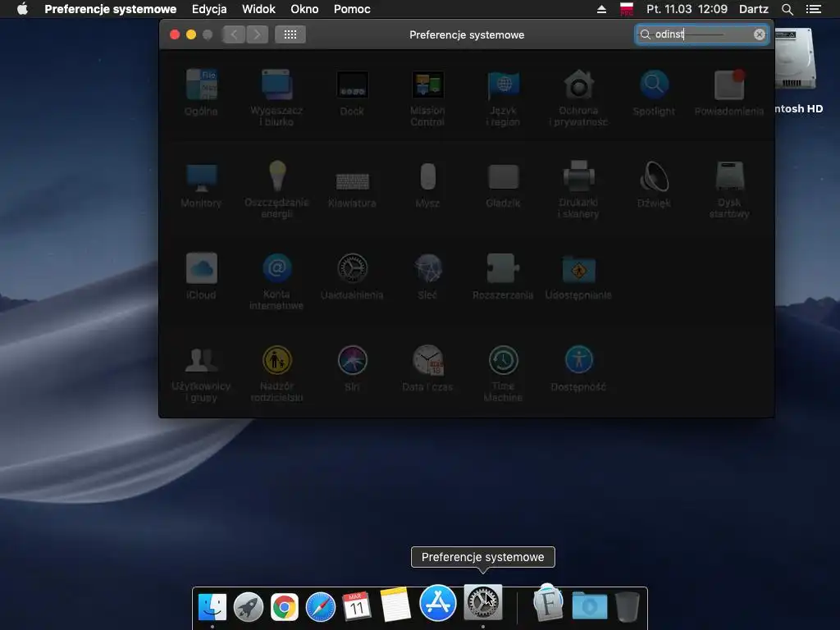Open Time Machine preferences
The image size is (840, 630).
tap(503, 374)
